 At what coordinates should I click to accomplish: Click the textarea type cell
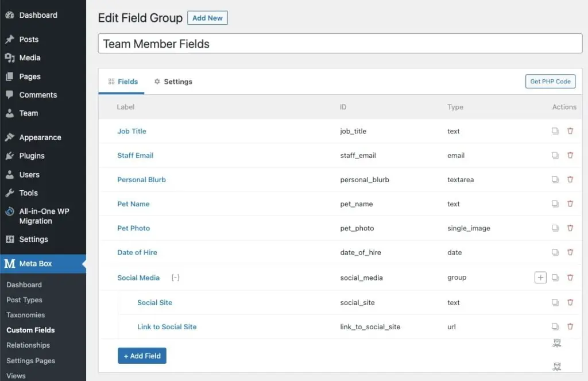tap(461, 179)
